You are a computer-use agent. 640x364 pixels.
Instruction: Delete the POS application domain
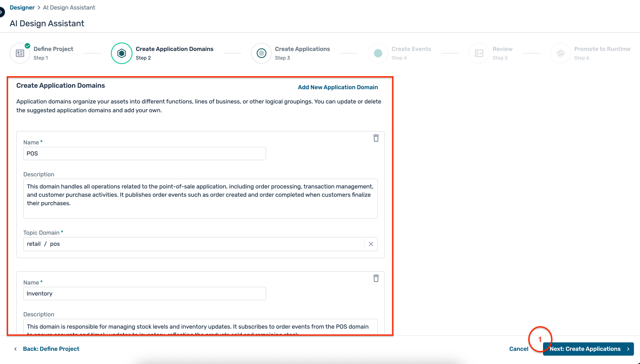click(x=376, y=138)
